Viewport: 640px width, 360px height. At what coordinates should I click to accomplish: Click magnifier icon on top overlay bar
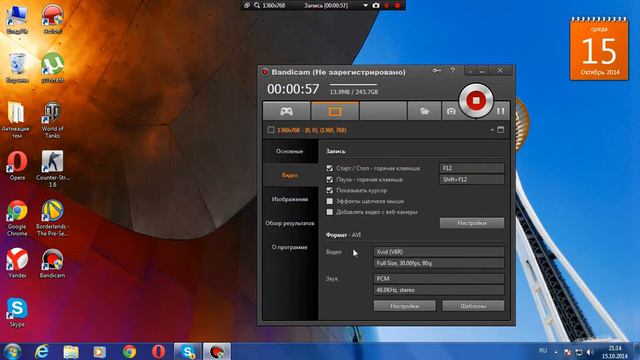(x=257, y=6)
